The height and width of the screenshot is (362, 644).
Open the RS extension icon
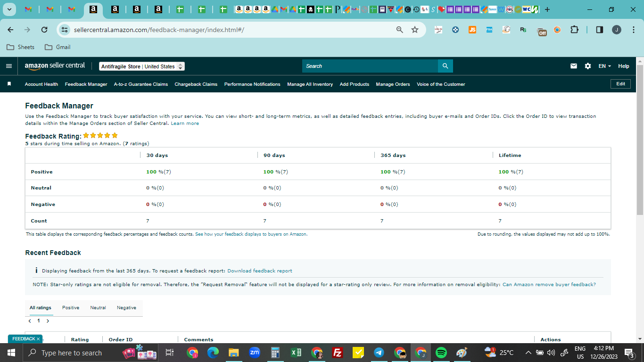523,30
